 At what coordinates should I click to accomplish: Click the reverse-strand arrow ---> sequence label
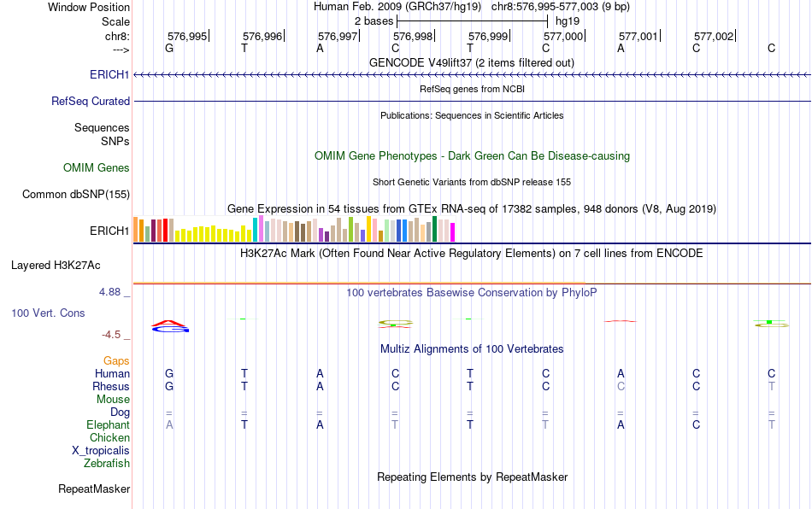[121, 50]
